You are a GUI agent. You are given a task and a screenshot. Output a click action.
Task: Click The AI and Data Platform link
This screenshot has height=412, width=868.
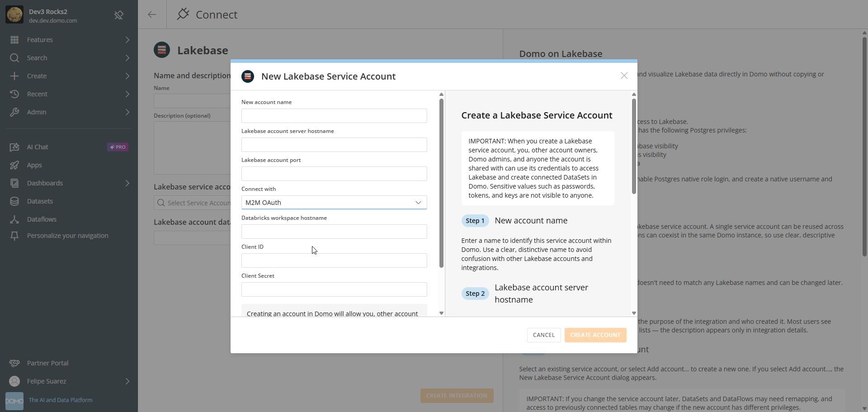click(x=61, y=400)
